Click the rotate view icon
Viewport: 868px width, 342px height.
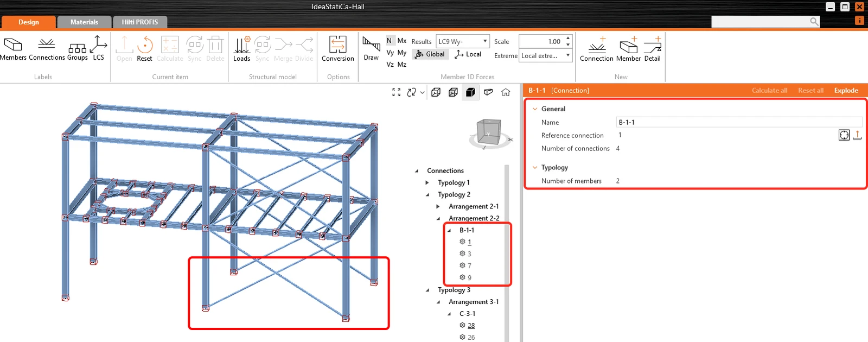(x=412, y=92)
